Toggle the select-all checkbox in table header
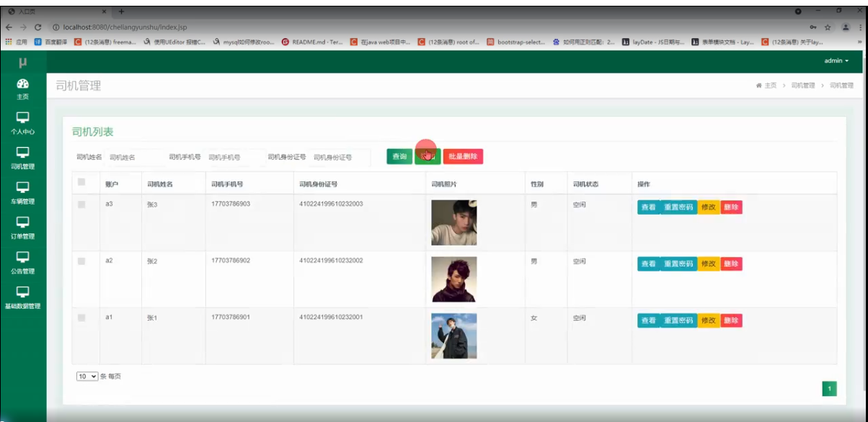This screenshot has height=422, width=868. (81, 182)
